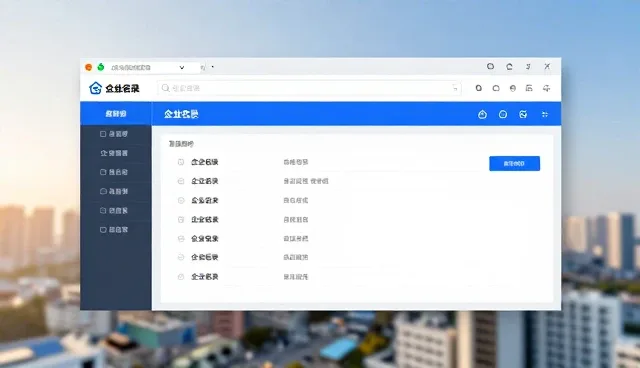Image resolution: width=640 pixels, height=368 pixels.
Task: Click the small dot after the title bar tab
Action: [x=213, y=67]
